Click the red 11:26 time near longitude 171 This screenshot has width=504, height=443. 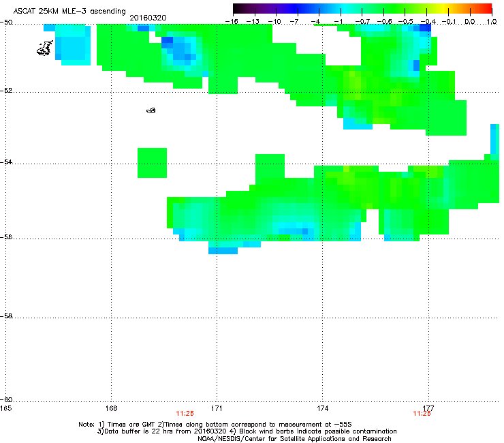pyautogui.click(x=185, y=414)
